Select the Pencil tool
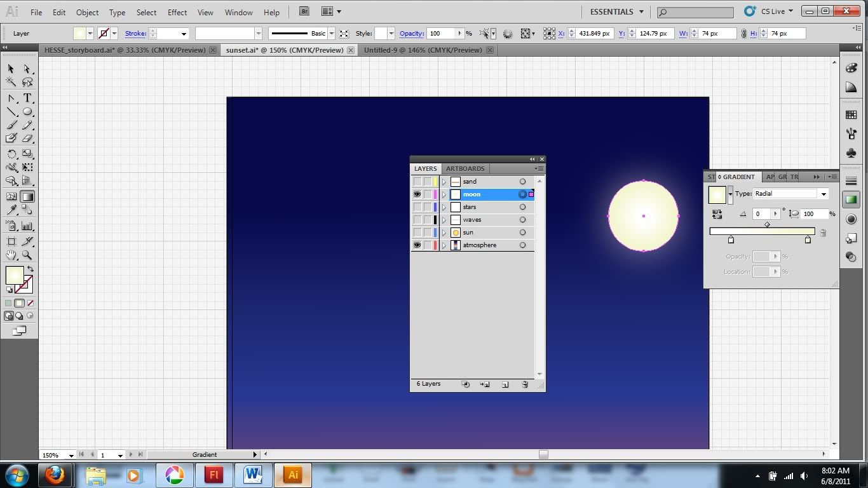 point(27,125)
